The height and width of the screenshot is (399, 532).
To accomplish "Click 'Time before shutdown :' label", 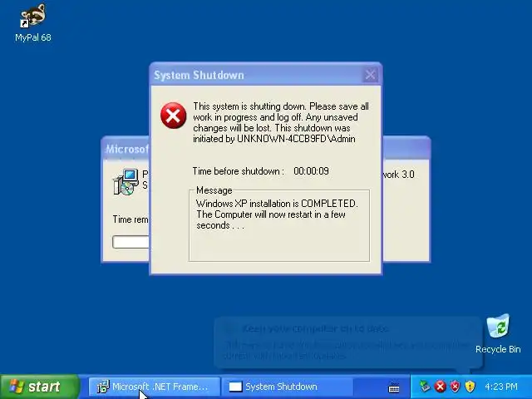I will coord(239,171).
